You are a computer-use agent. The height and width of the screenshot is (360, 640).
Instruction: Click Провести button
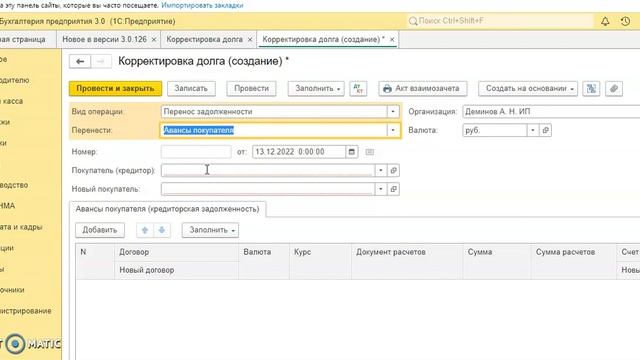point(251,89)
